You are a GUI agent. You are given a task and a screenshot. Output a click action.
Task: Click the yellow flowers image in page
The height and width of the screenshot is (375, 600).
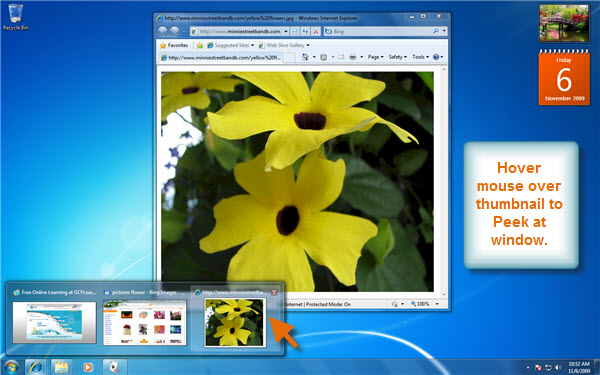coord(297,181)
